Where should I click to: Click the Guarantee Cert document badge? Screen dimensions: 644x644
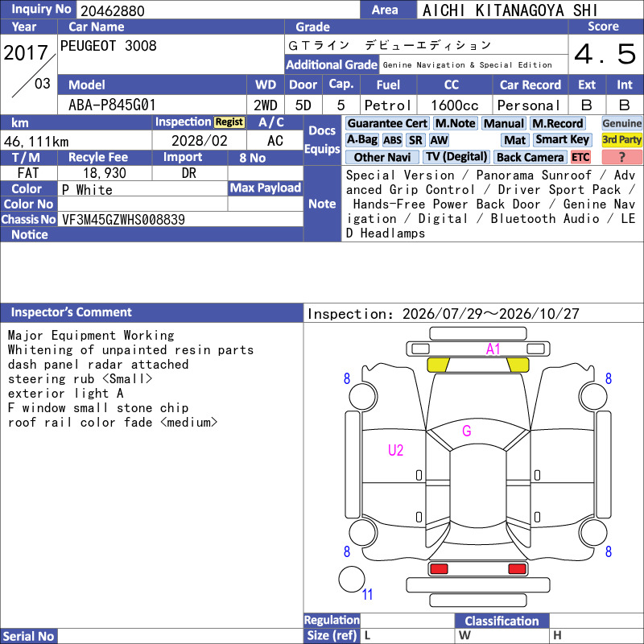point(387,123)
